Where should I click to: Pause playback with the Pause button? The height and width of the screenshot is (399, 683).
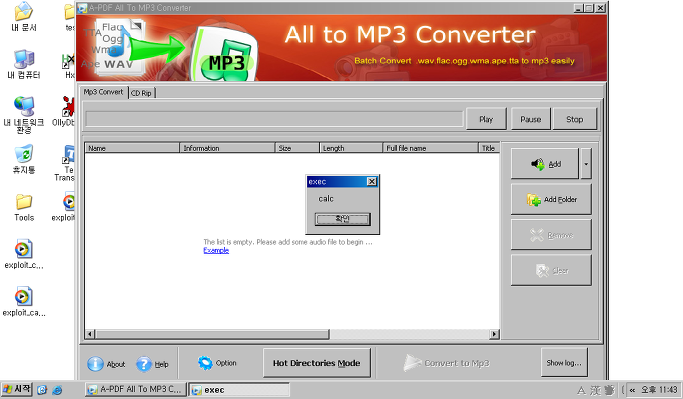point(531,119)
